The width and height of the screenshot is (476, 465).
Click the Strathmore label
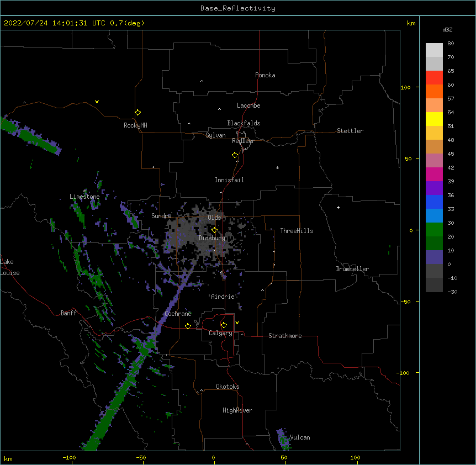point(285,336)
